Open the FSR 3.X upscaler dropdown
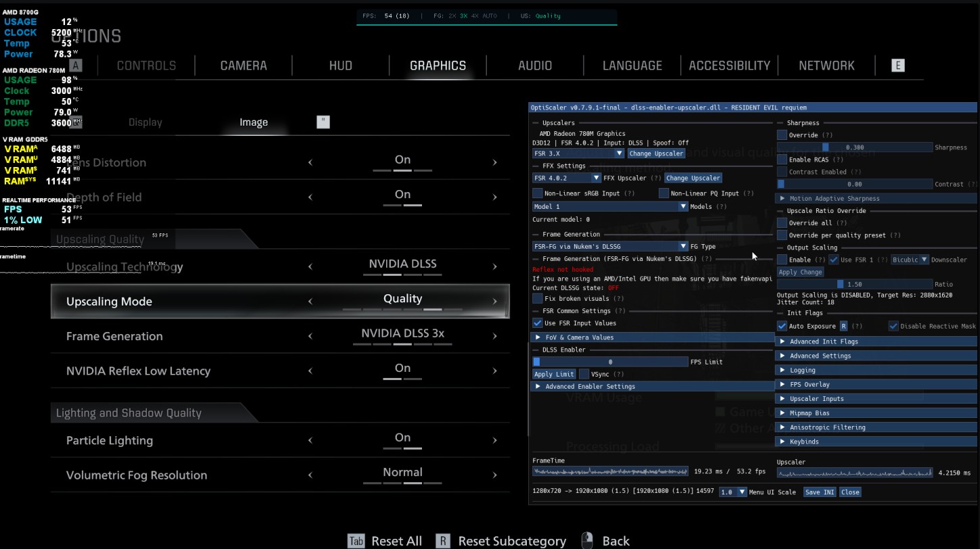The width and height of the screenshot is (980, 549). pos(578,153)
